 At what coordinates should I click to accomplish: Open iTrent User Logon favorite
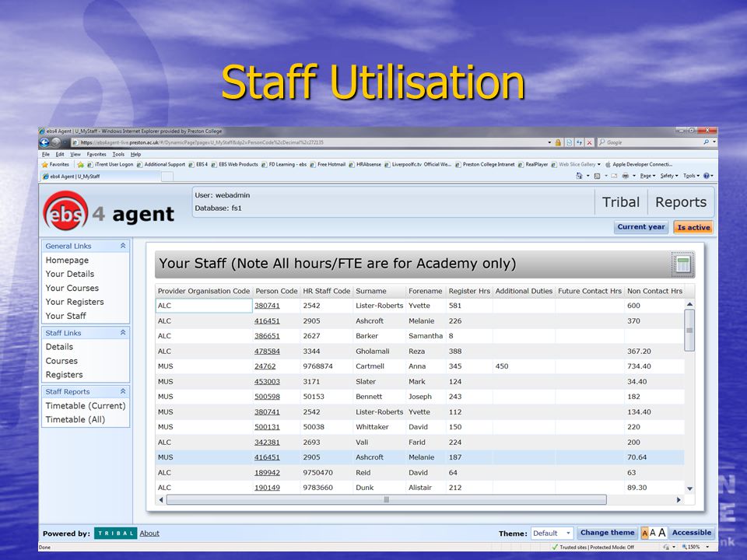tap(110, 164)
